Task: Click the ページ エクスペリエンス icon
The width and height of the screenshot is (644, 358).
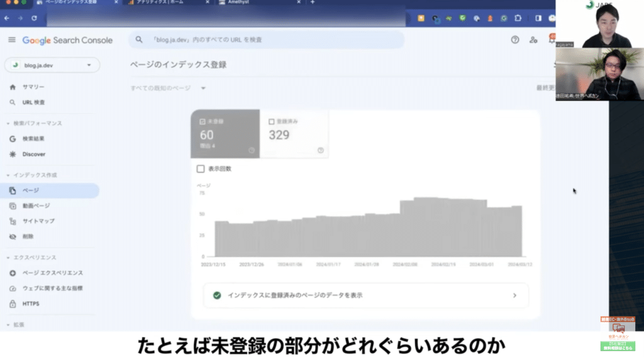Action: 13,273
